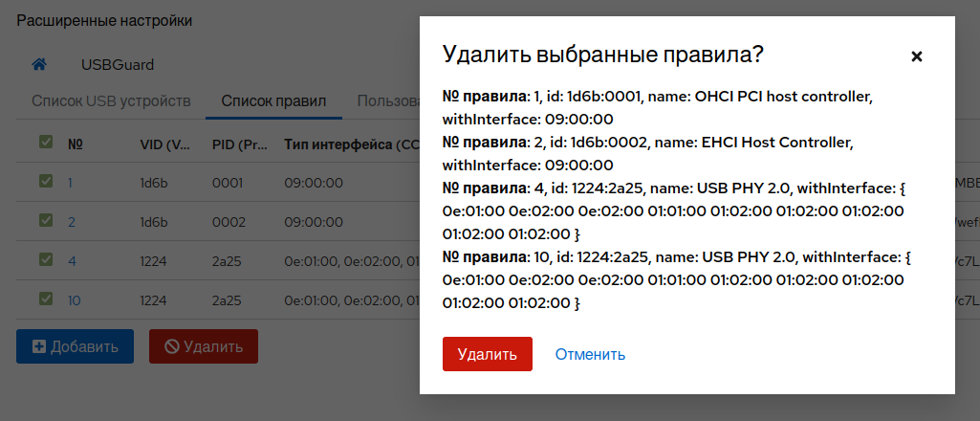Viewport: 980px width, 421px height.
Task: Uncheck the checkbox for rule 2
Action: click(45, 221)
